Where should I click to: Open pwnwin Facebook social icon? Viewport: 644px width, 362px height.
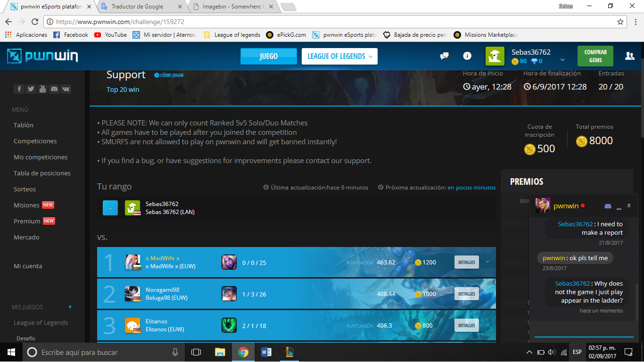click(x=19, y=89)
